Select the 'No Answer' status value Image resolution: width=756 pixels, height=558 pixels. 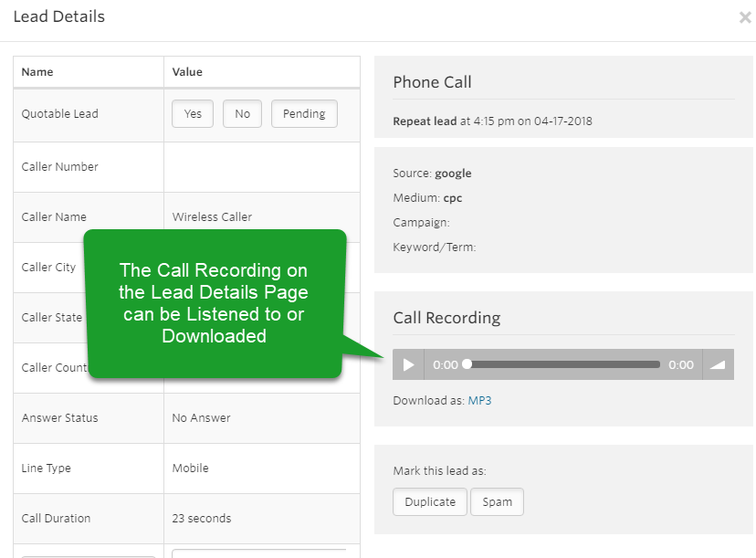(201, 417)
